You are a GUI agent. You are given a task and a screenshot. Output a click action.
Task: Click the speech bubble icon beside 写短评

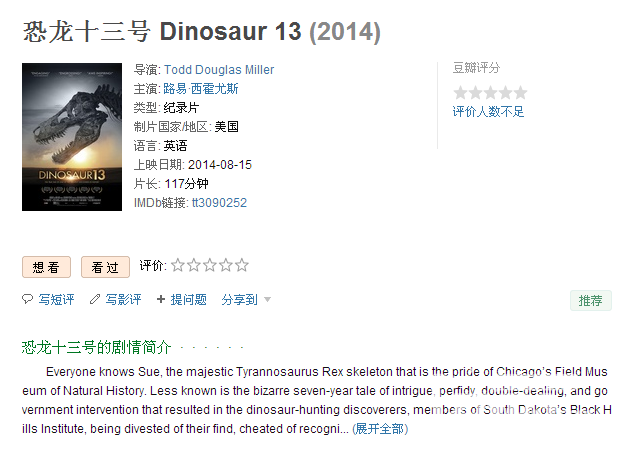[27, 299]
